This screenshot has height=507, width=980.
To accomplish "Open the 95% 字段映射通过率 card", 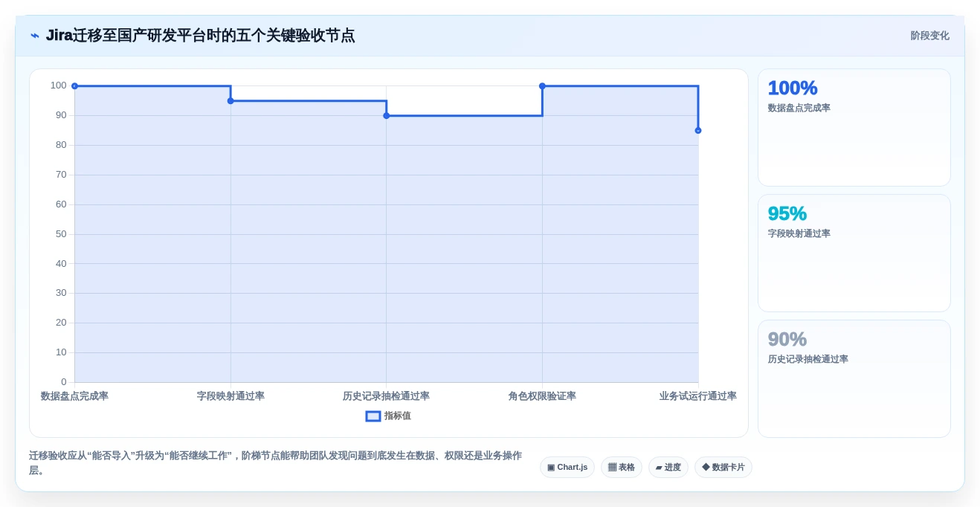I will [x=854, y=253].
